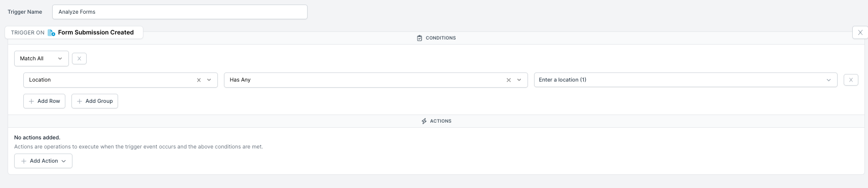Click the Add Group button
The image size is (868, 188).
(95, 101)
